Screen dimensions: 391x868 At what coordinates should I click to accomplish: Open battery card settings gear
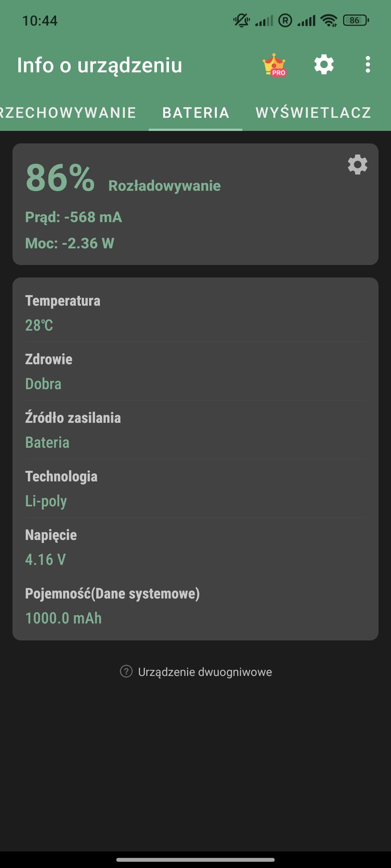click(357, 165)
